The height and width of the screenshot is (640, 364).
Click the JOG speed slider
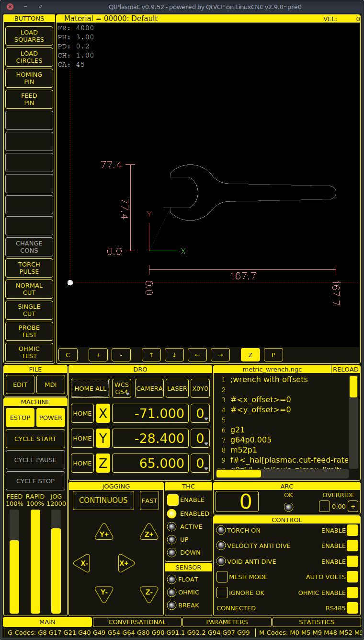point(56,561)
